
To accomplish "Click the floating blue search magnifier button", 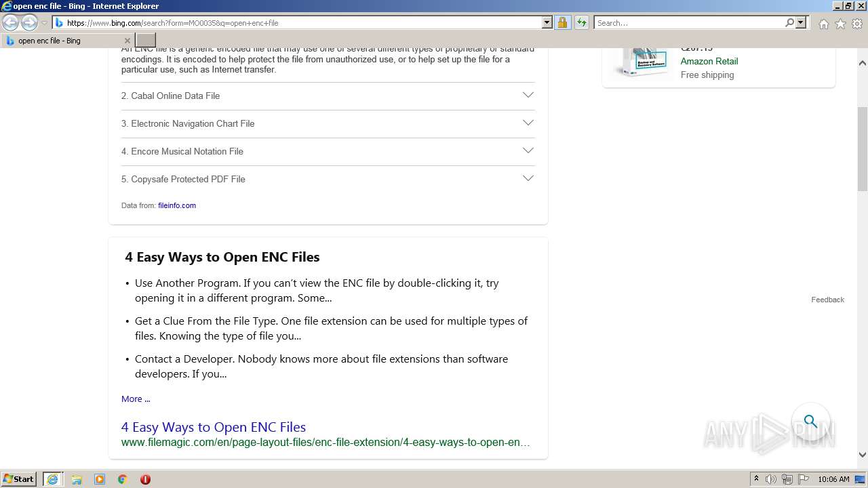I will point(811,422).
